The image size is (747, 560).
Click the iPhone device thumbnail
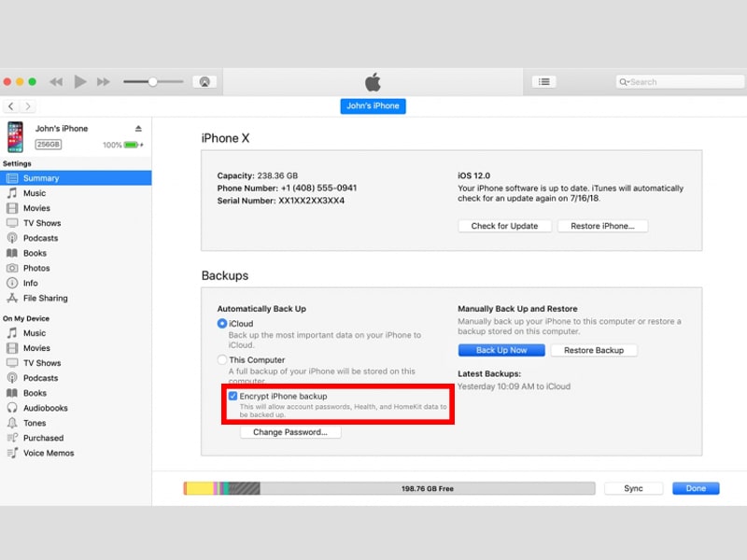click(x=15, y=136)
